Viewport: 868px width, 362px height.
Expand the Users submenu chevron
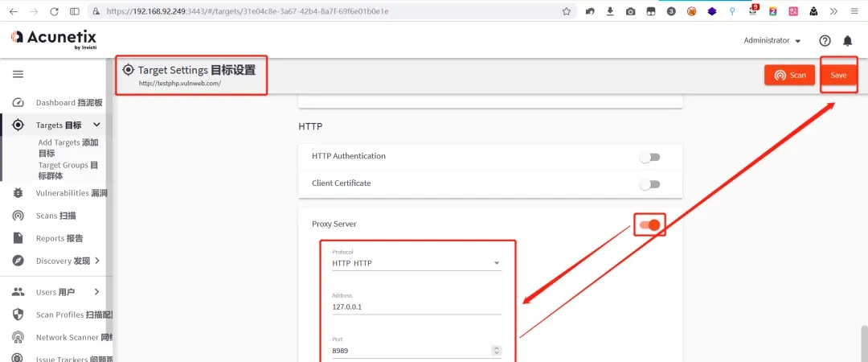click(x=97, y=291)
